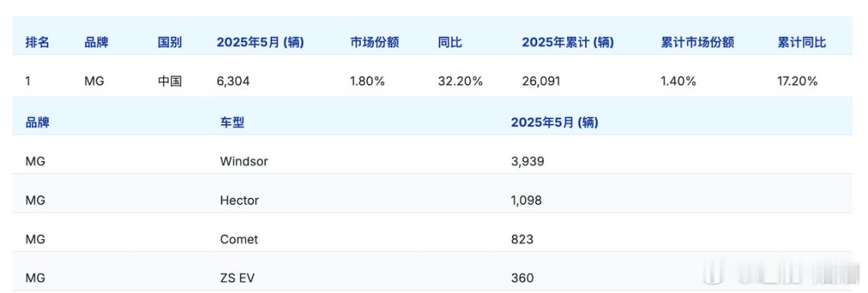Click the 累计同比 column header

801,43
